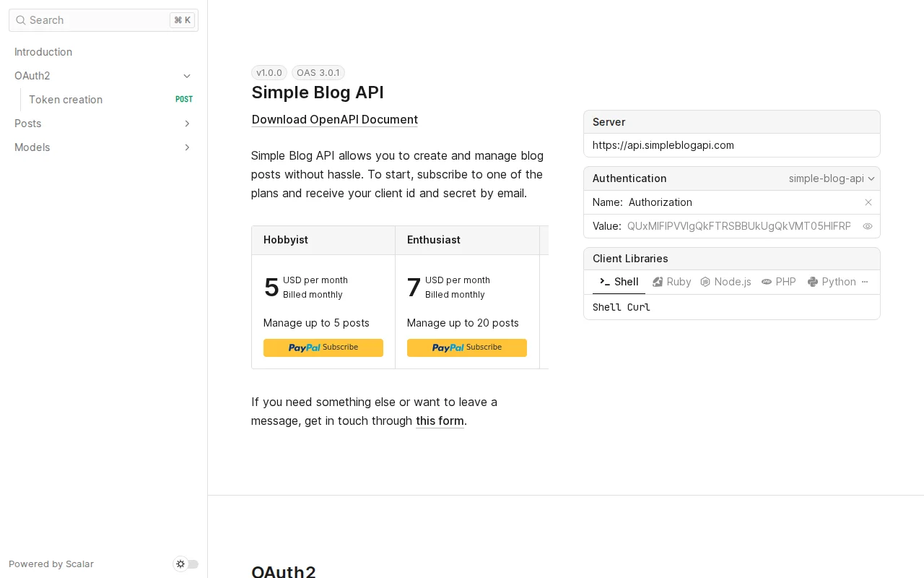This screenshot has width=924, height=578.
Task: Click the Search input field
Action: point(103,20)
